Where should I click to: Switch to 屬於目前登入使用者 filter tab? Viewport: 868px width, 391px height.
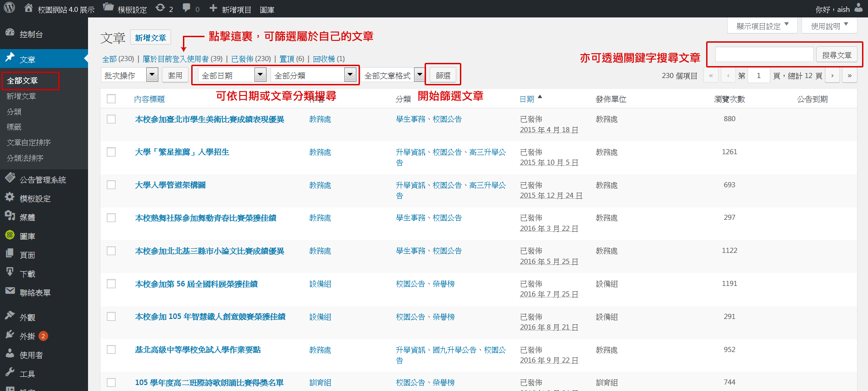click(182, 59)
